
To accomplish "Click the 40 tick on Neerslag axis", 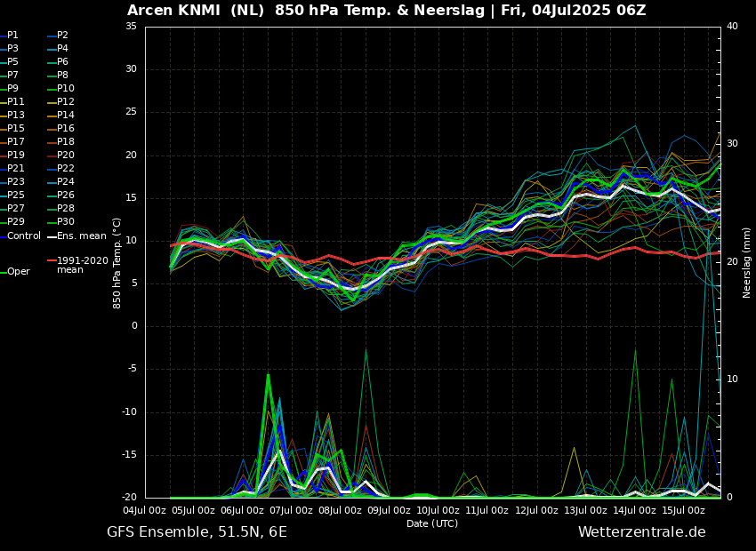I will [732, 26].
